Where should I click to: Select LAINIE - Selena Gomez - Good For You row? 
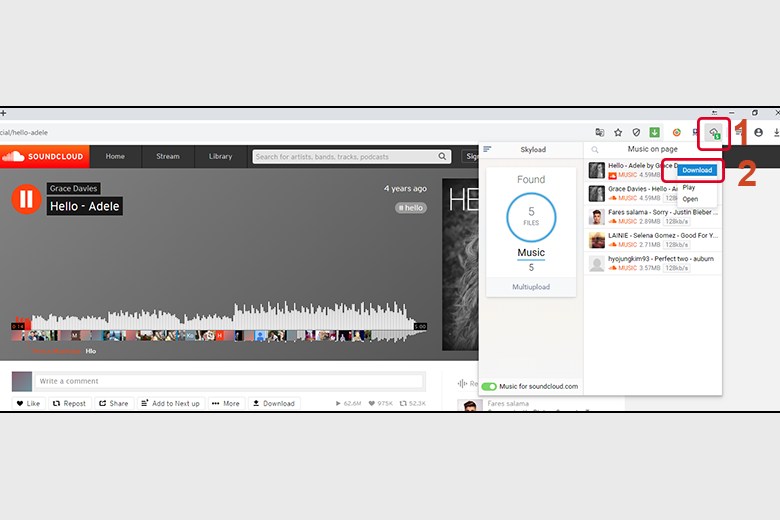pyautogui.click(x=653, y=240)
